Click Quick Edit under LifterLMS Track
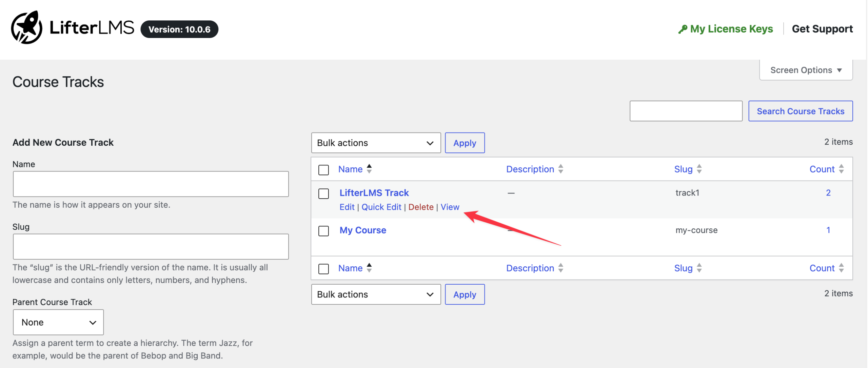The image size is (868, 368). (381, 207)
